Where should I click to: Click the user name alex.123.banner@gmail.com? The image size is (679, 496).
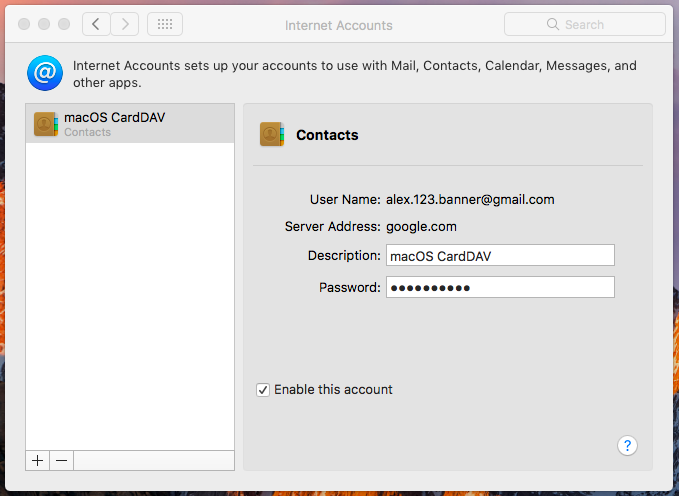click(x=470, y=200)
